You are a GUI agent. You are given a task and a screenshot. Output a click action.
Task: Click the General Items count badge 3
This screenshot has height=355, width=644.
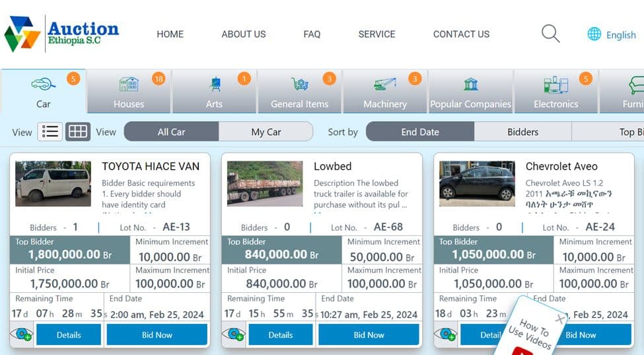(329, 79)
